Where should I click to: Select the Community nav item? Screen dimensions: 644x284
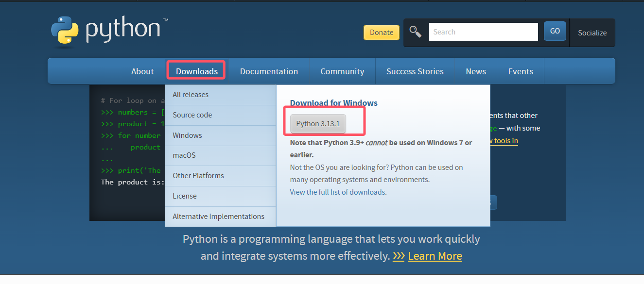[342, 71]
